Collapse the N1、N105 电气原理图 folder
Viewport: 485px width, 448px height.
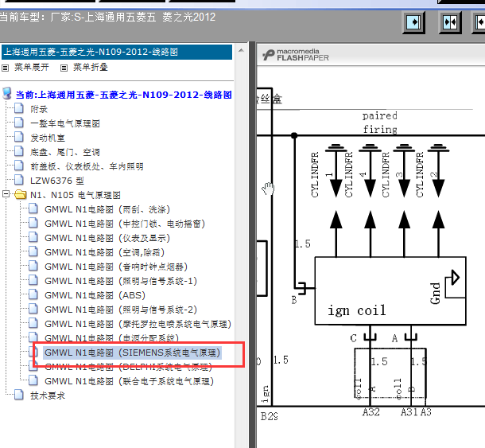pos(6,194)
